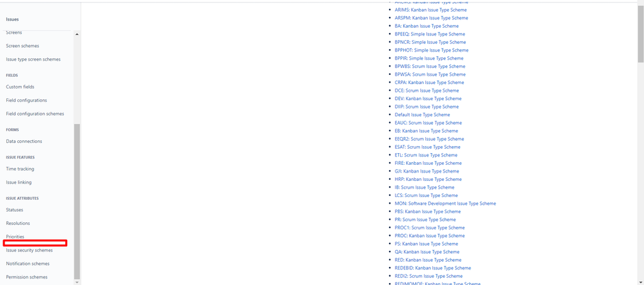Open Permission schemes
The width and height of the screenshot is (644, 285).
pyautogui.click(x=26, y=277)
